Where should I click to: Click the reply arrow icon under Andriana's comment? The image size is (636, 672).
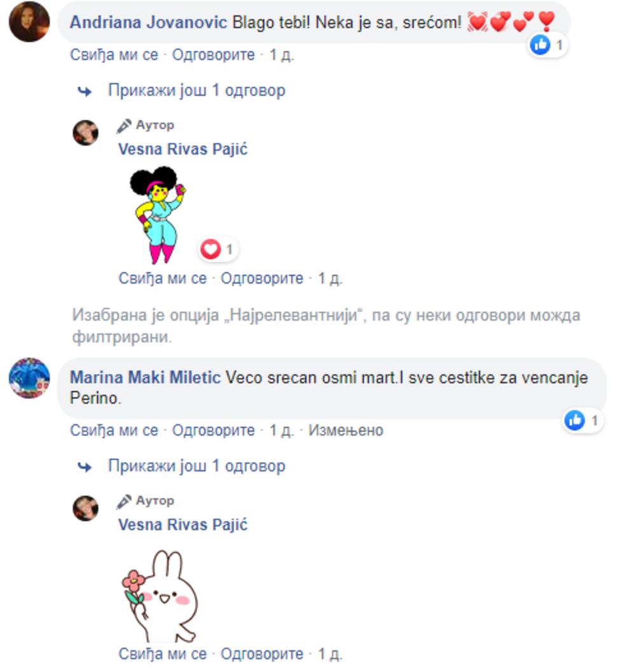pyautogui.click(x=85, y=91)
